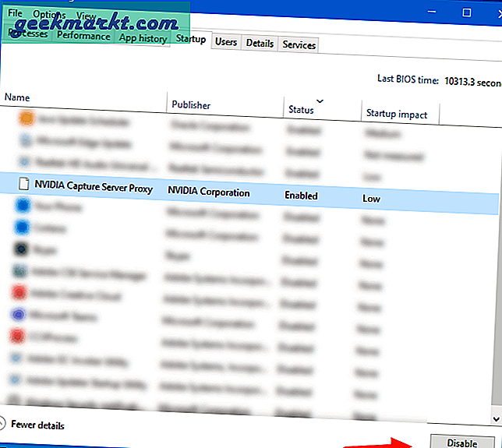The height and width of the screenshot is (448, 502).
Task: Open the Options menu
Action: (49, 15)
